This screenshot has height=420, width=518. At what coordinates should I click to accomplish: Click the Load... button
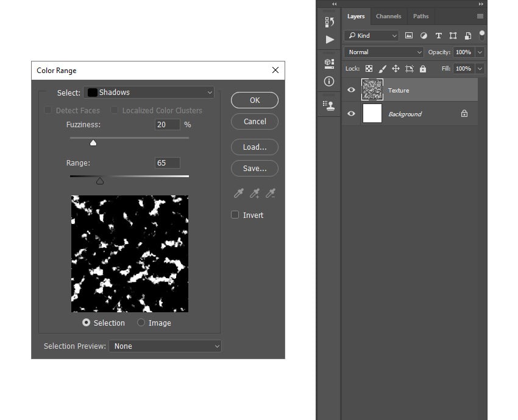point(255,147)
